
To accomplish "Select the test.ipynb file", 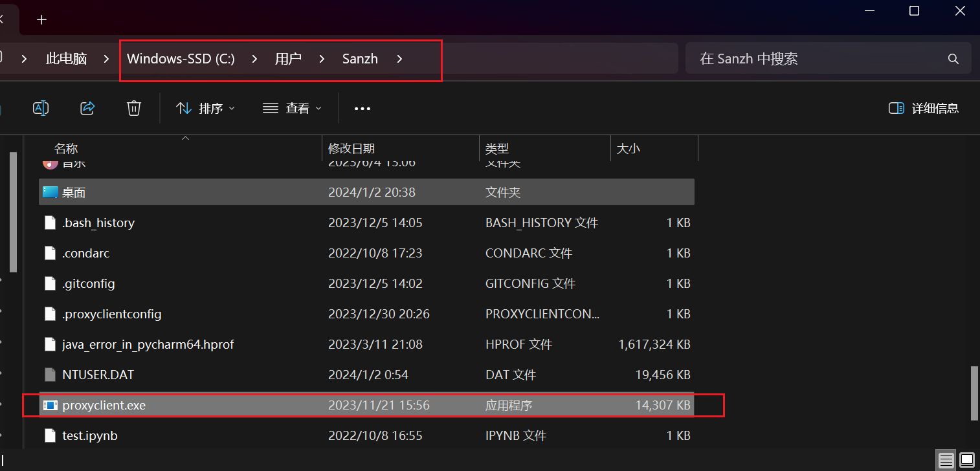I will point(367,435).
